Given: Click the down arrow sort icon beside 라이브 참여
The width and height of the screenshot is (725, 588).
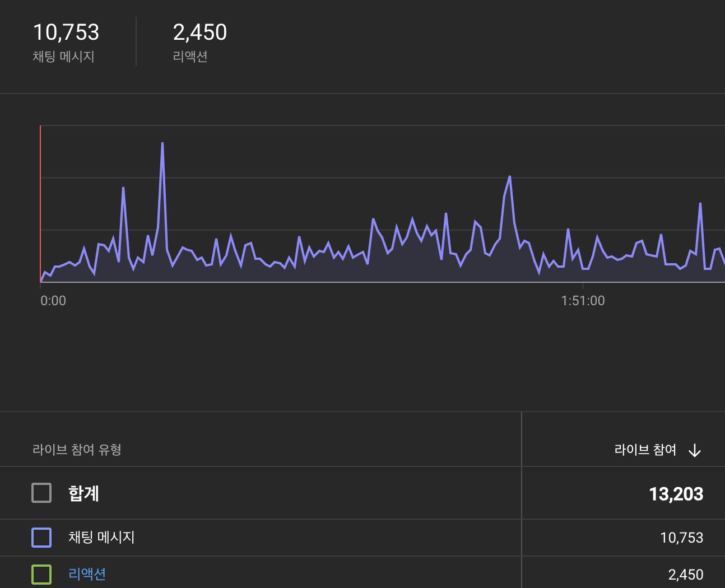Looking at the screenshot, I should pyautogui.click(x=694, y=450).
